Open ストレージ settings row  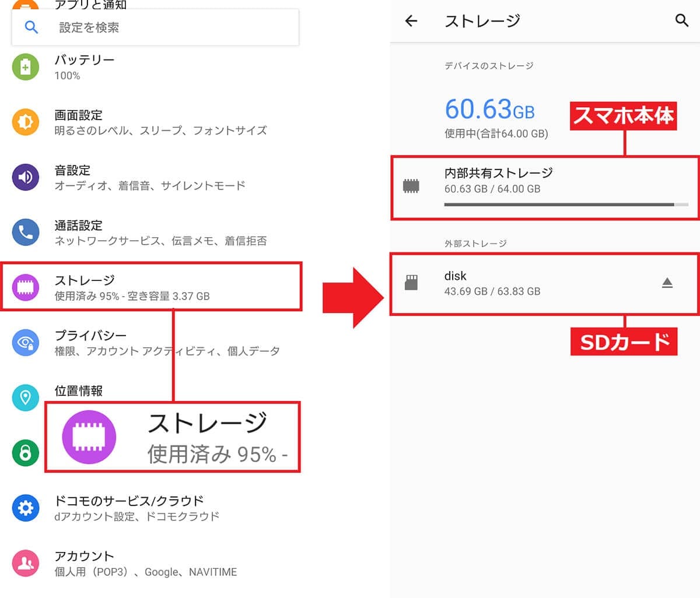click(152, 287)
